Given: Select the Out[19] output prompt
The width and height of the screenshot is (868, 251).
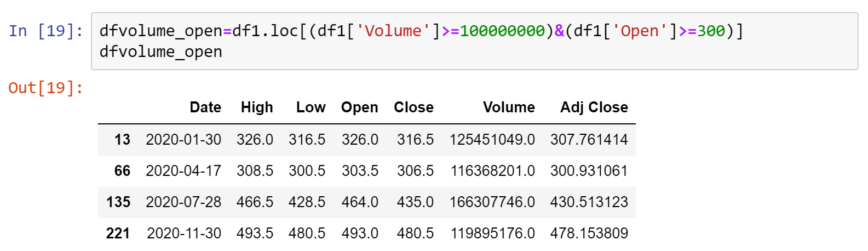Looking at the screenshot, I should point(46,88).
